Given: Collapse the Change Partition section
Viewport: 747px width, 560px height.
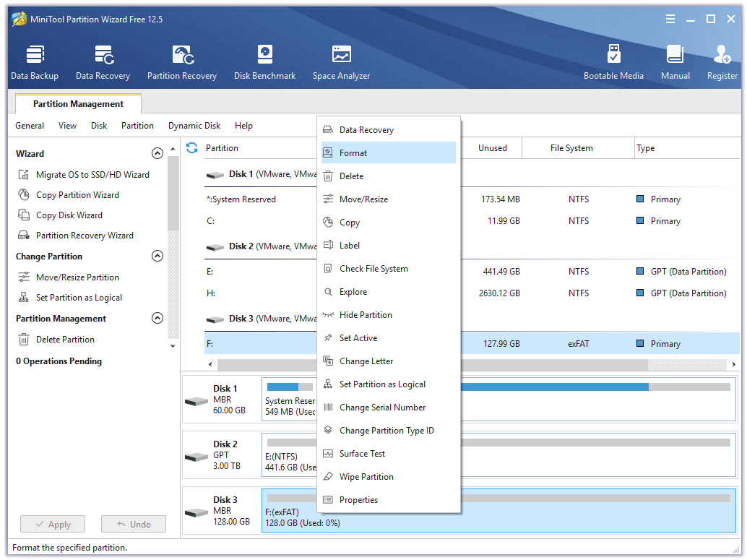Looking at the screenshot, I should coord(157,256).
